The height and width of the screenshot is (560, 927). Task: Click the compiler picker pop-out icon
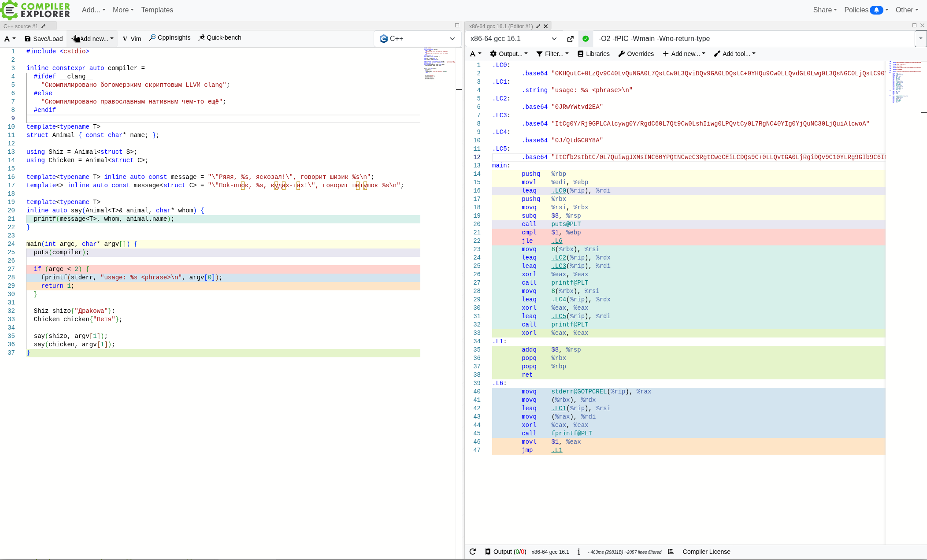570,39
